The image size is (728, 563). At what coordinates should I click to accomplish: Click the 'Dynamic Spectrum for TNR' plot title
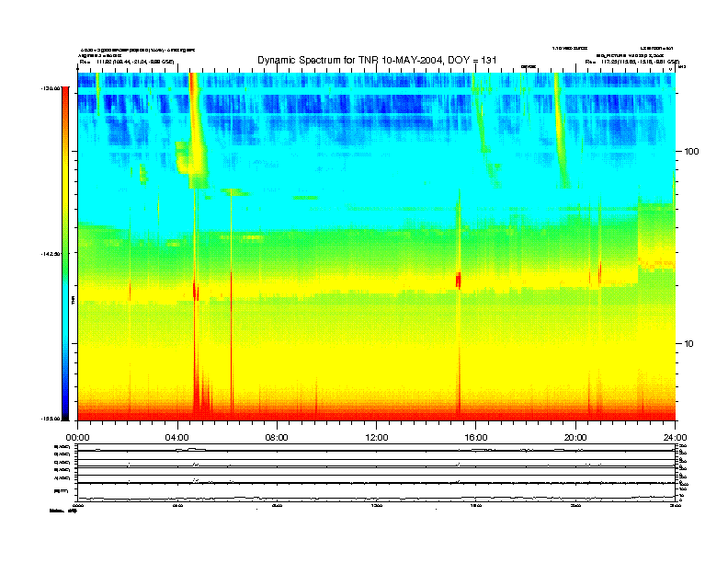coord(377,60)
